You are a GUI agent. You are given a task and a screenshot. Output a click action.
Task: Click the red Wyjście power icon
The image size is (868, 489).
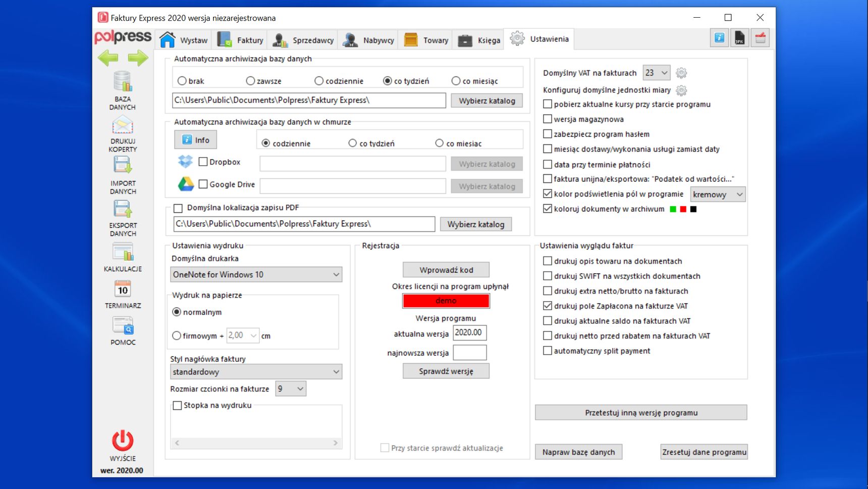point(123,441)
